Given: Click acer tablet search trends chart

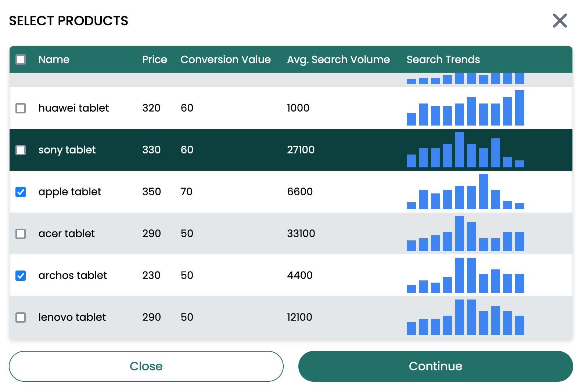Looking at the screenshot, I should coord(466,233).
